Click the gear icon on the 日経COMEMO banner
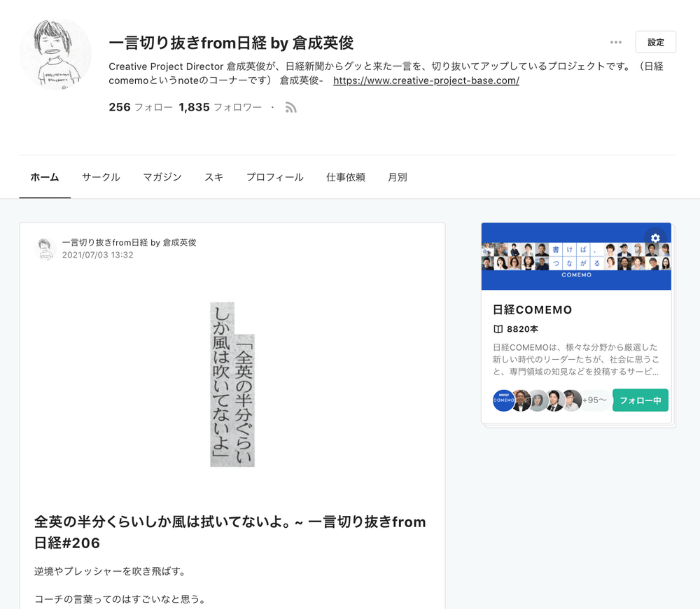 655,239
